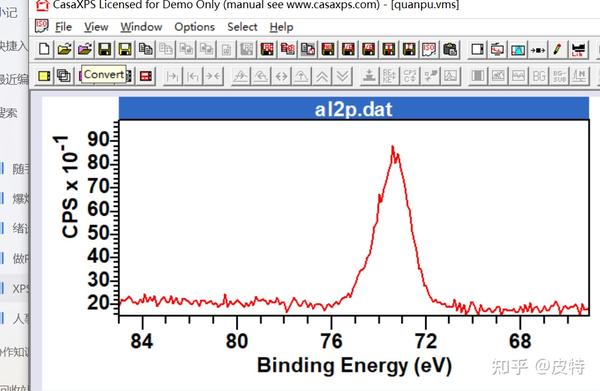Click the yellow Save As floppy icon
This screenshot has height=391, width=600.
(x=125, y=49)
